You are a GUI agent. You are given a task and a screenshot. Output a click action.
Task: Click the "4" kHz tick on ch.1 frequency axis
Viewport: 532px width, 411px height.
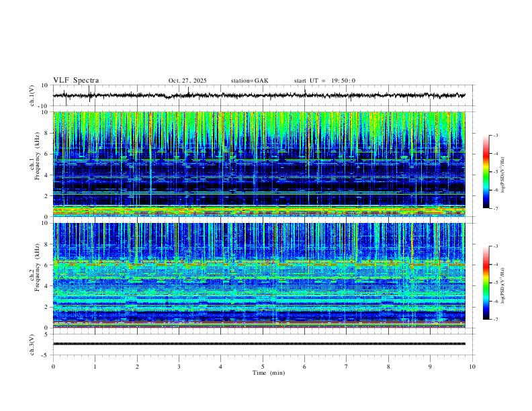(47, 175)
